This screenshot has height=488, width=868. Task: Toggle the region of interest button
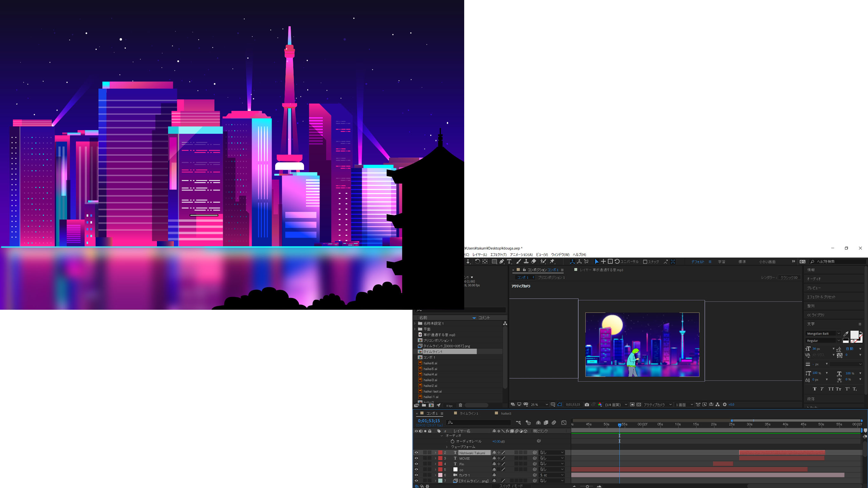point(632,405)
